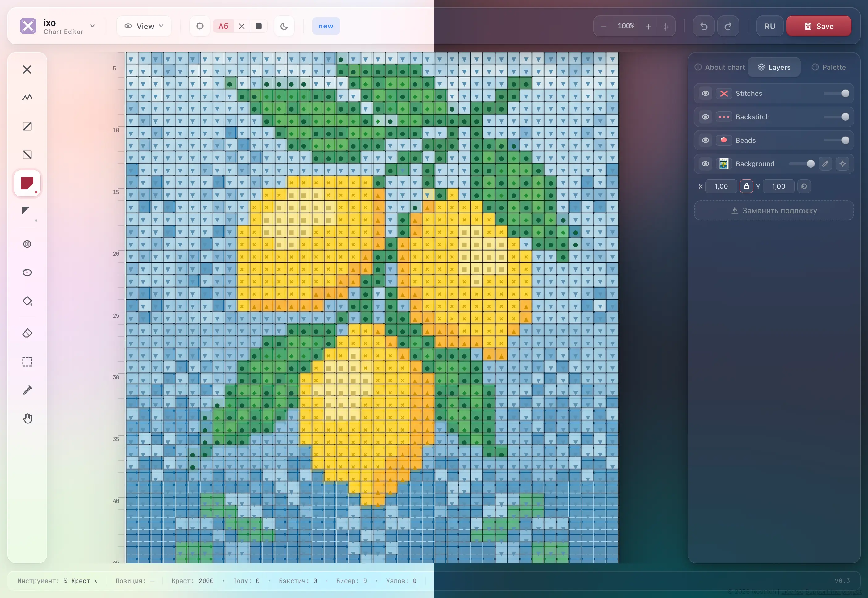Click the Y scale input field
The image size is (868, 598).
click(778, 186)
